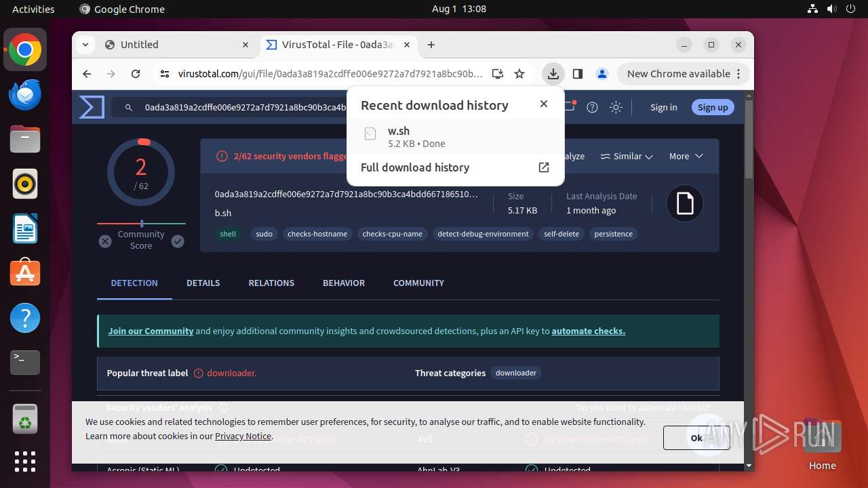The width and height of the screenshot is (868, 488).
Task: Follow the automate checks link
Action: 589,331
